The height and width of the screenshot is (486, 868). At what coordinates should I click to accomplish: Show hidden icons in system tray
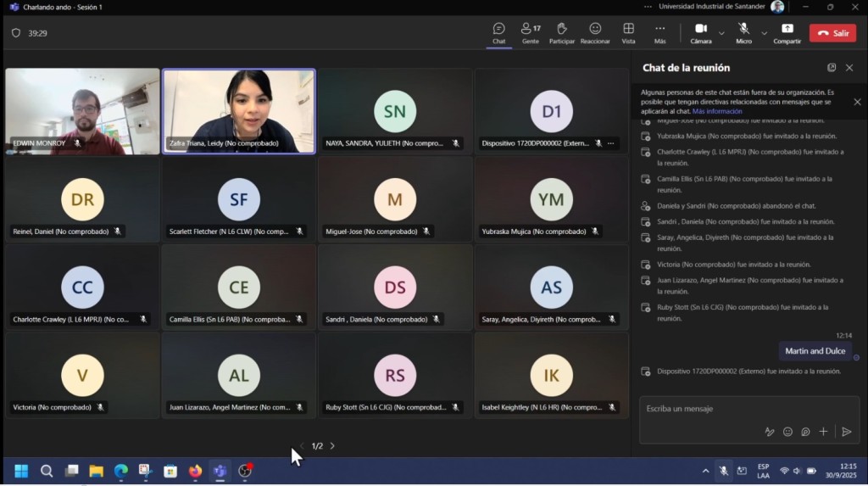tap(705, 471)
